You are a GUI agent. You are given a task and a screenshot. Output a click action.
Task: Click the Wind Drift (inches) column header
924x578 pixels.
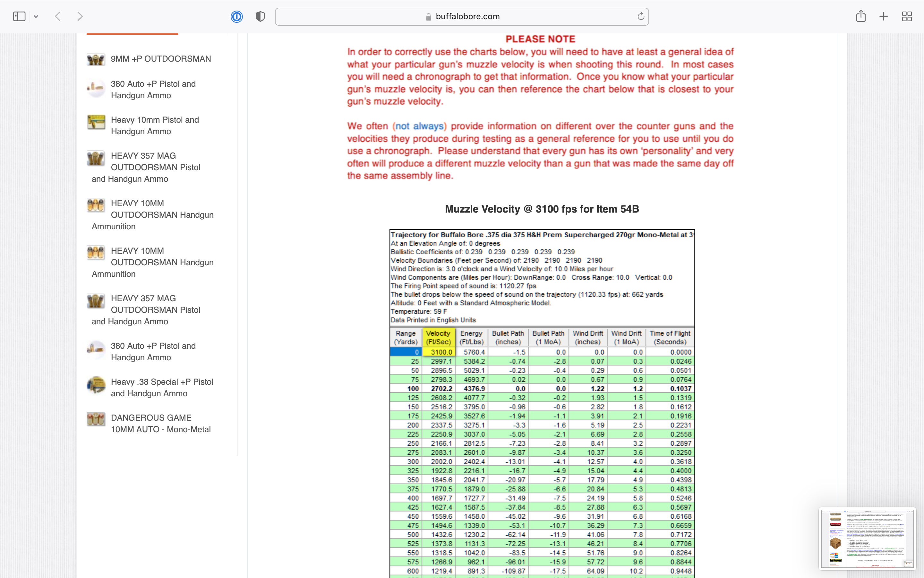tap(588, 337)
